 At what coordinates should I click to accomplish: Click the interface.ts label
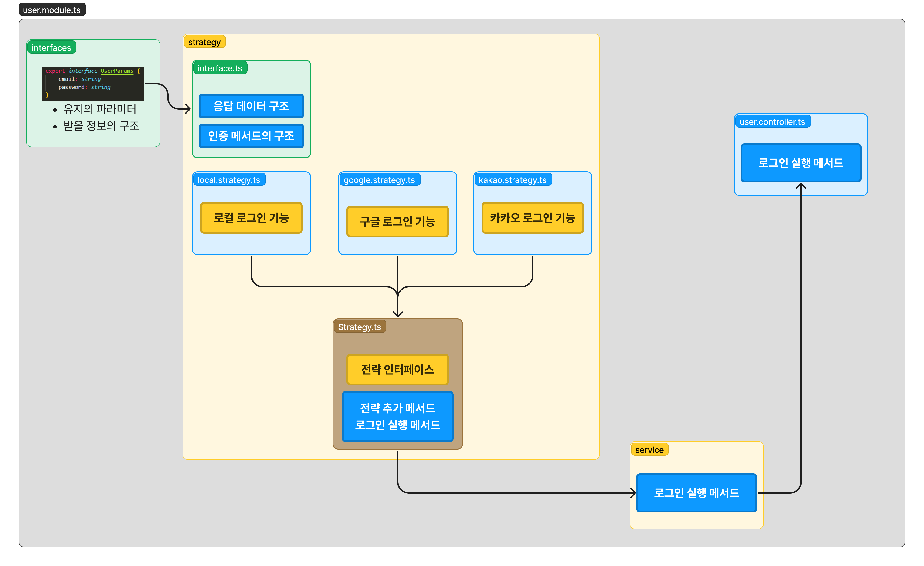220,68
